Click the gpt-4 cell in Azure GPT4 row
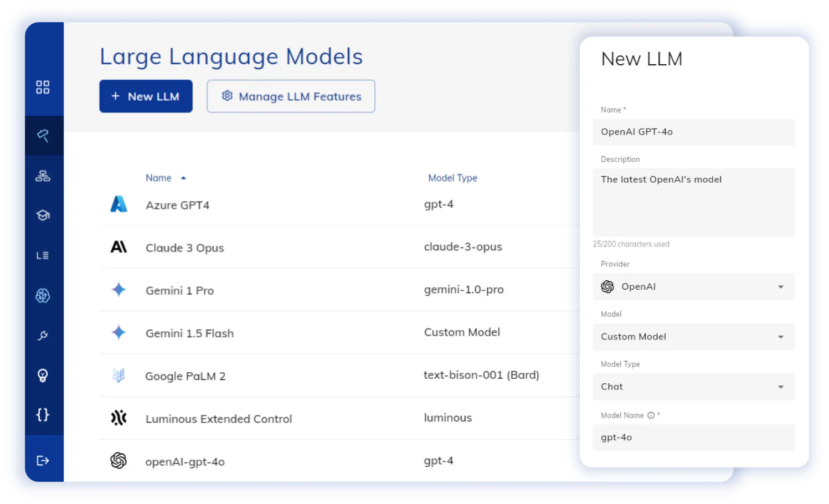The image size is (829, 504). coord(439,204)
